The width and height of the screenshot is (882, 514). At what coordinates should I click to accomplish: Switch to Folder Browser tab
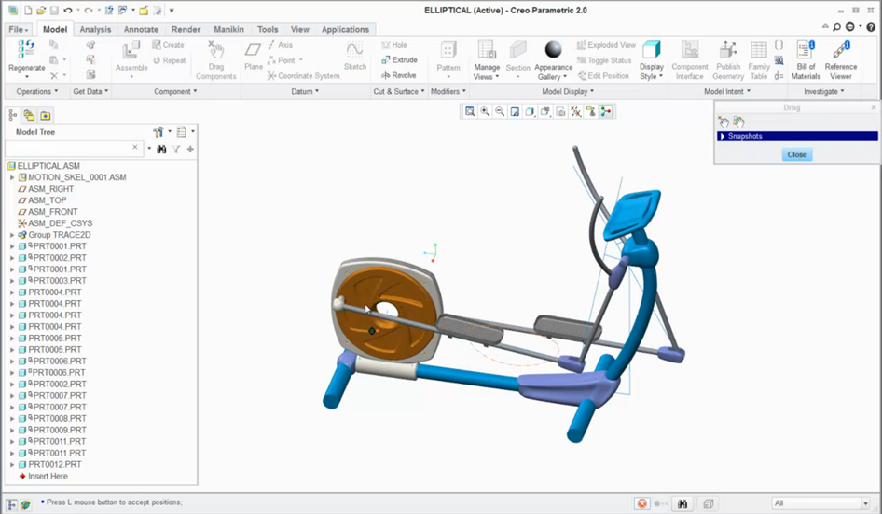coord(29,116)
